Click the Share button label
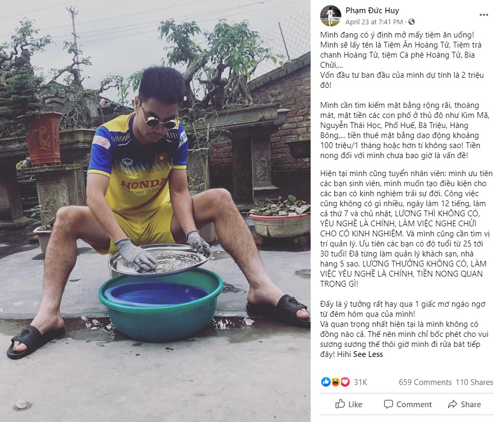The image size is (504, 422). coord(471,405)
